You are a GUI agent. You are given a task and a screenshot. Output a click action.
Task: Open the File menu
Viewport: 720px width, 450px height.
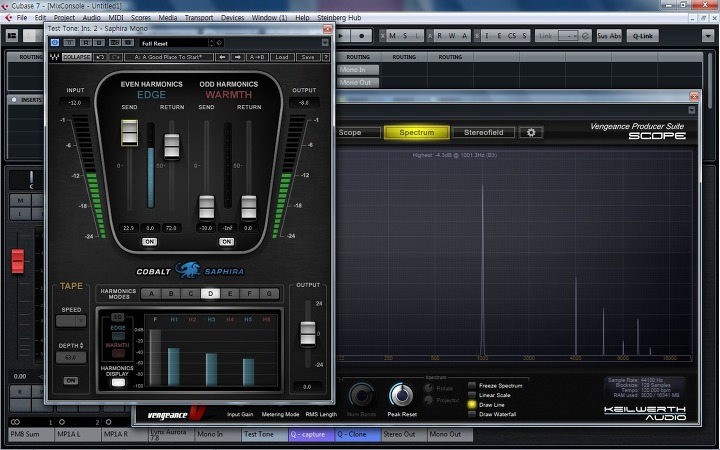point(22,18)
